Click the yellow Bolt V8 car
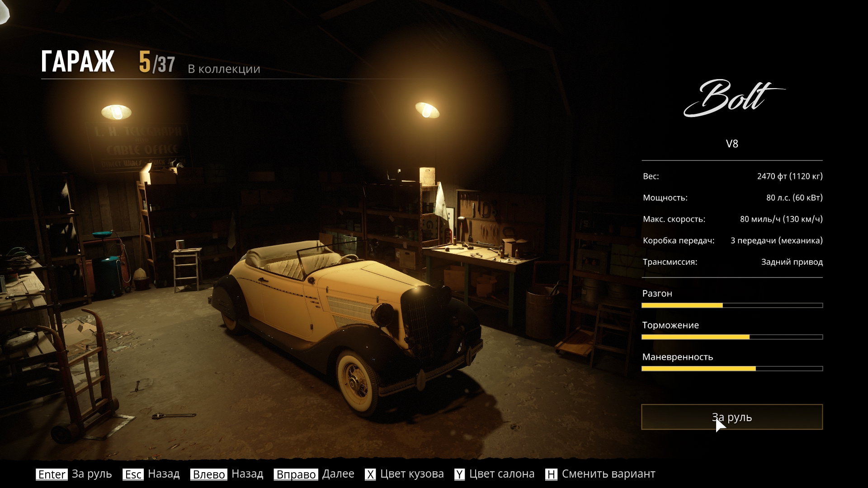This screenshot has height=488, width=868. [344, 316]
